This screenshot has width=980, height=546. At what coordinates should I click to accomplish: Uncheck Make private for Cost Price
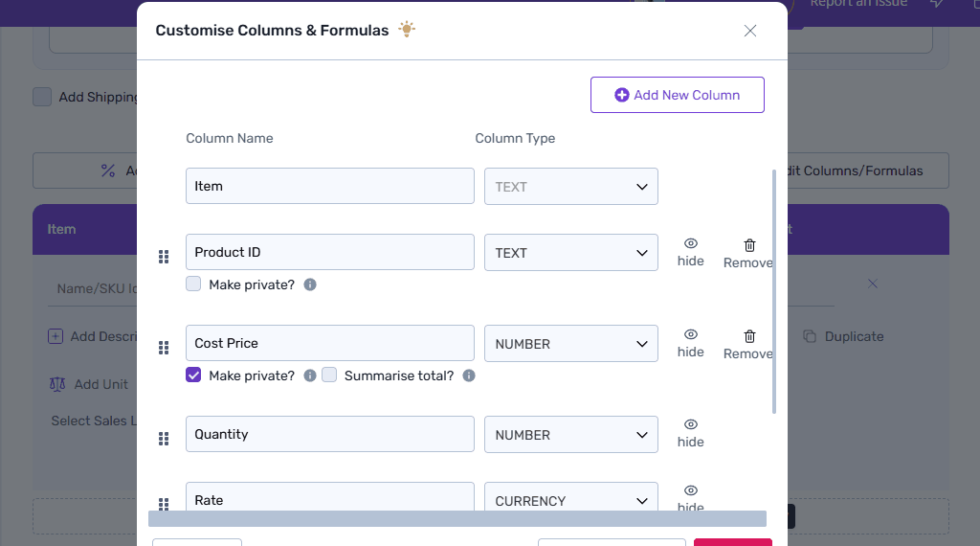click(193, 375)
